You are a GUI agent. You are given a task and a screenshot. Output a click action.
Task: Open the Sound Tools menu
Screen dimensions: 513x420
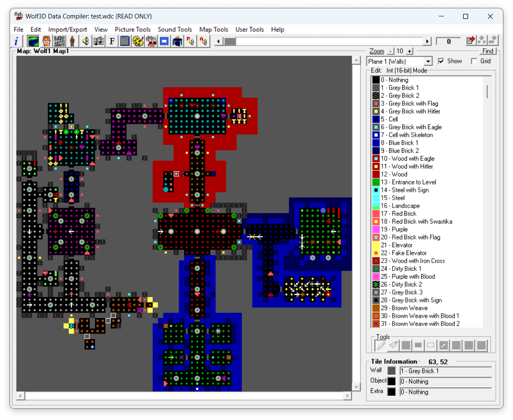tap(175, 29)
